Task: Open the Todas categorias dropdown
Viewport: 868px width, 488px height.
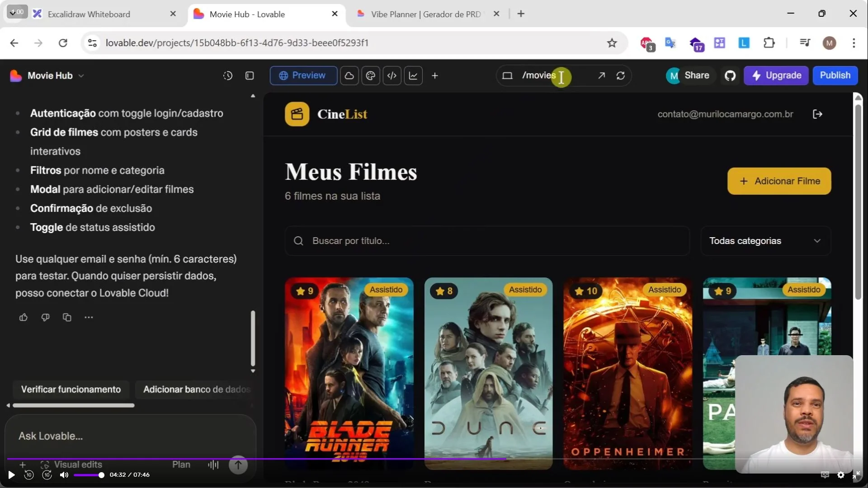Action: click(x=765, y=241)
